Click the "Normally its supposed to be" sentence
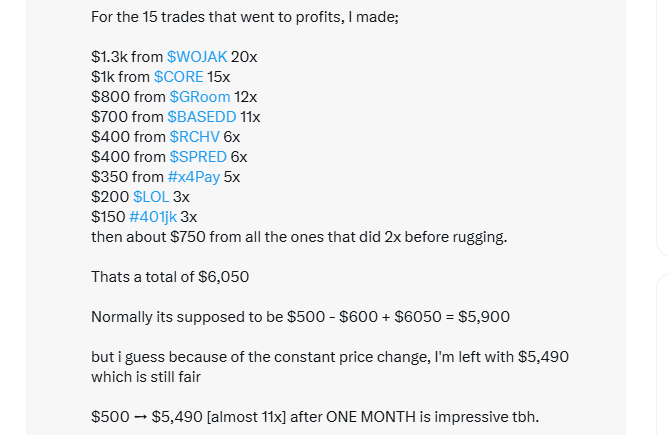Screen dimensions: 669x435 pos(300,316)
